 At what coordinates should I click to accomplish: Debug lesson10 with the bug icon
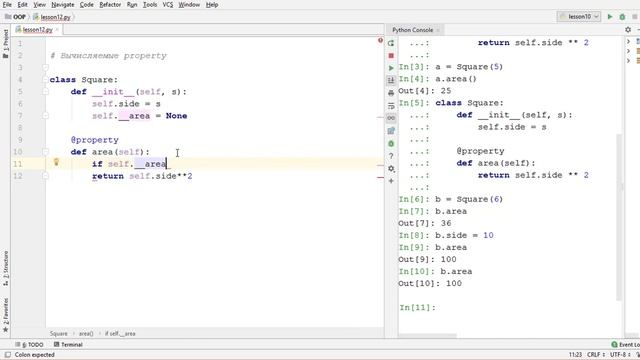click(x=622, y=17)
